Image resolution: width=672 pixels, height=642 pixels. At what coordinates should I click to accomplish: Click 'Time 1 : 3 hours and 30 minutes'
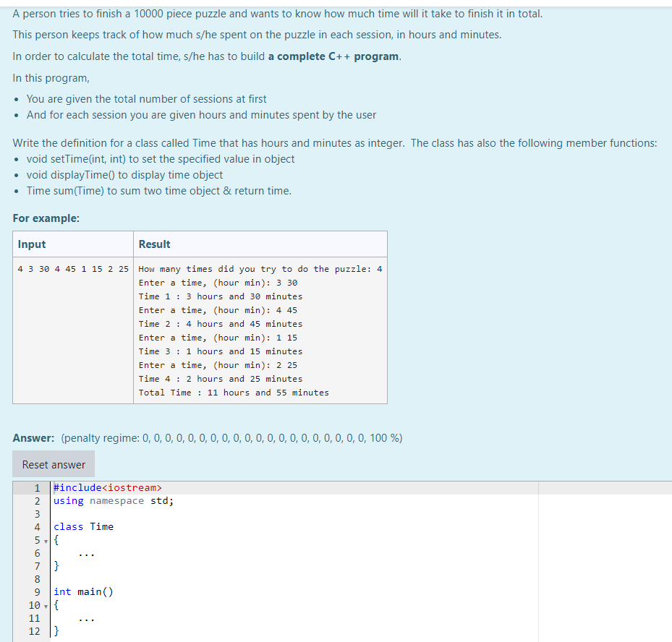221,296
